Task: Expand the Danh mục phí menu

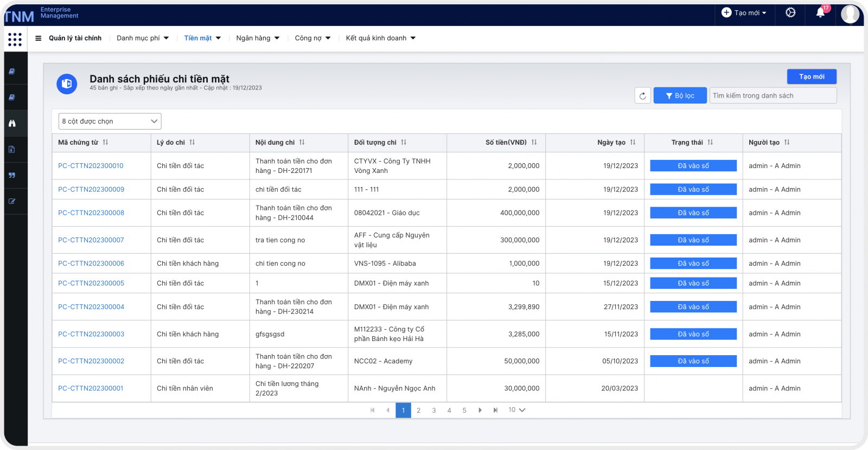Action: click(x=143, y=38)
